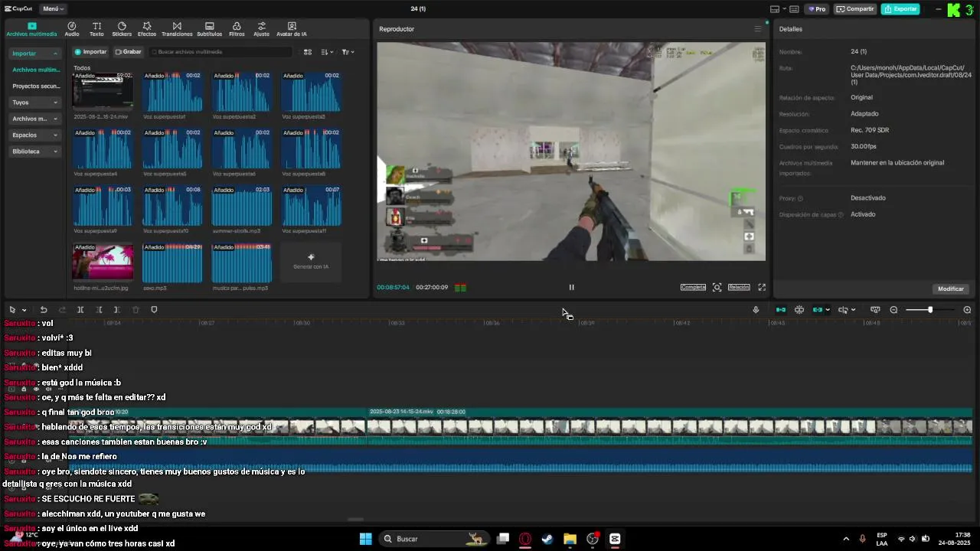Click the trash delete icon in timeline toolbar
980x551 pixels.
(x=136, y=310)
